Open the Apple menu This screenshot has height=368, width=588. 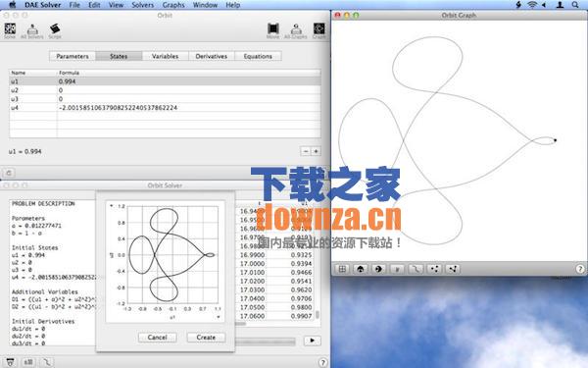pos(12,5)
